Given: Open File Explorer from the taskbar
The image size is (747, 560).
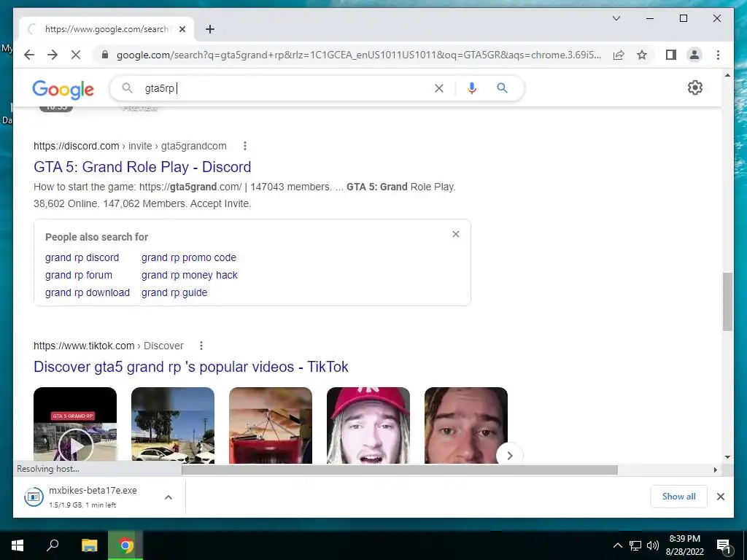Looking at the screenshot, I should tap(89, 545).
